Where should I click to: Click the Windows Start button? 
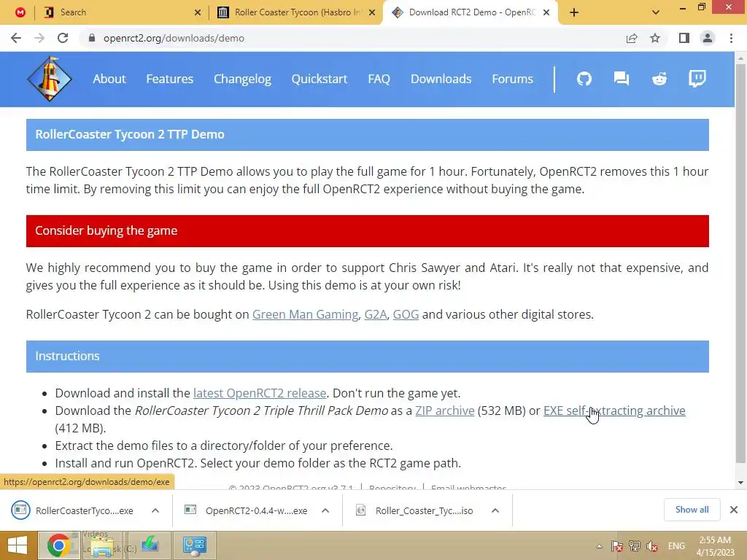(x=18, y=545)
